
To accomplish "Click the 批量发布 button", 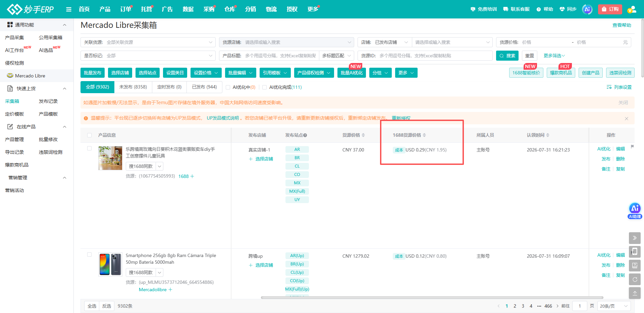I will [x=93, y=73].
